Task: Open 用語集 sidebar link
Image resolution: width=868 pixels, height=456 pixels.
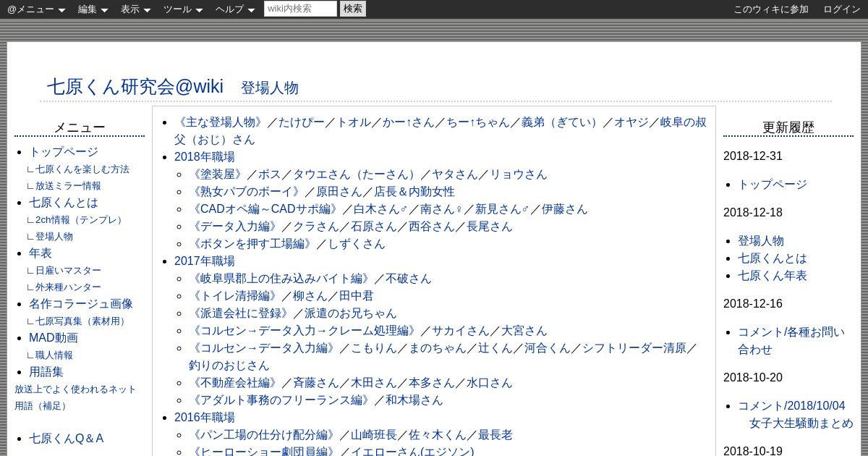Action: (x=46, y=372)
